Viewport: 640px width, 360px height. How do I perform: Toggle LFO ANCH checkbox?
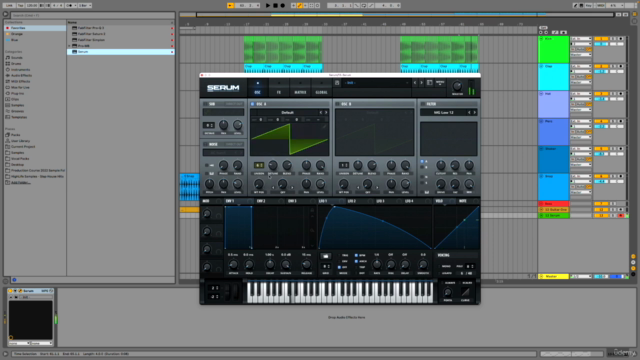pos(356,261)
